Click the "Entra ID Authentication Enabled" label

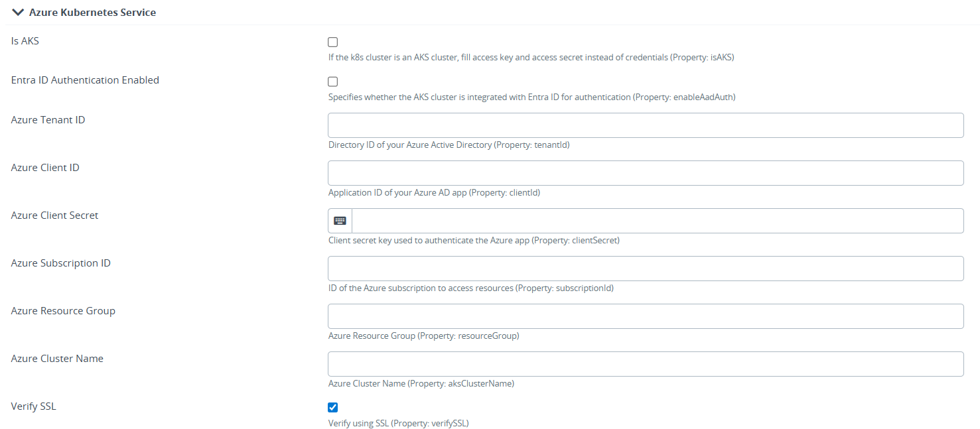(85, 80)
